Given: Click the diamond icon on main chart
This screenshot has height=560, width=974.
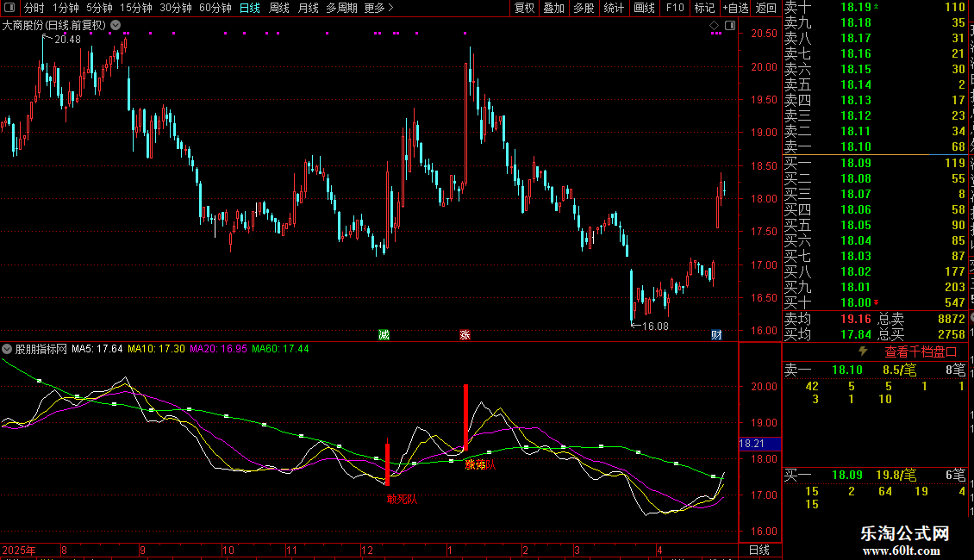Looking at the screenshot, I should click(715, 26).
